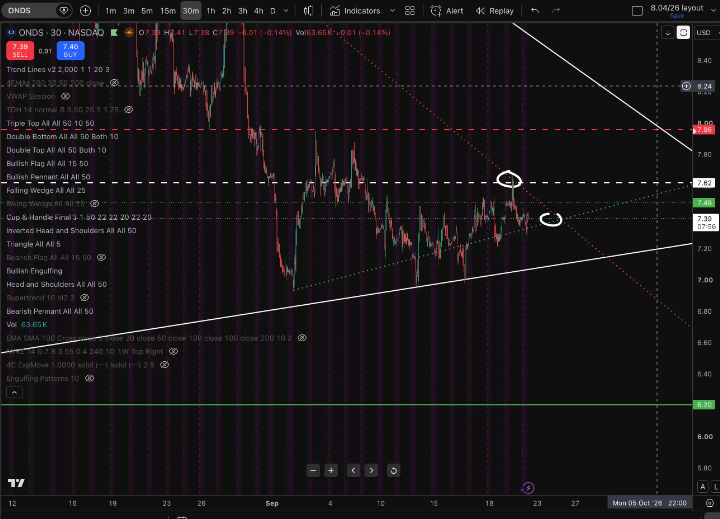Select the Falling Wedge indicator legend
Viewport: 720px width, 519px height.
pyautogui.click(x=46, y=191)
